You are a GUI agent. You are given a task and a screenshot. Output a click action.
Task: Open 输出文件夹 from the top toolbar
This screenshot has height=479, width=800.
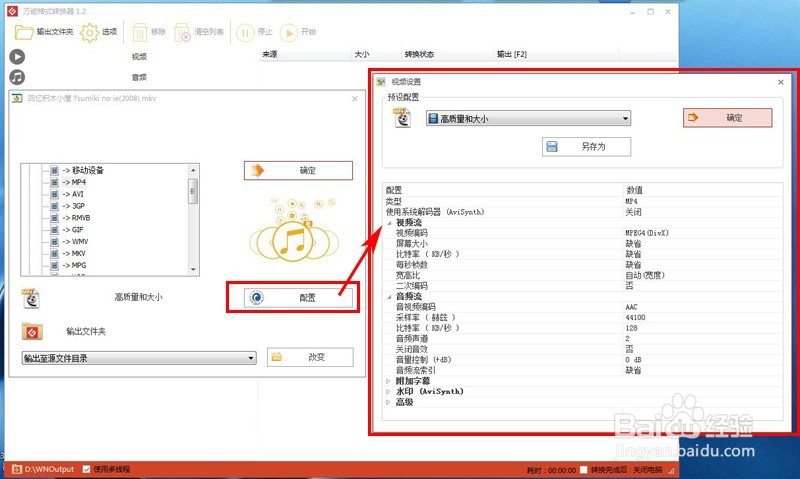(x=43, y=32)
